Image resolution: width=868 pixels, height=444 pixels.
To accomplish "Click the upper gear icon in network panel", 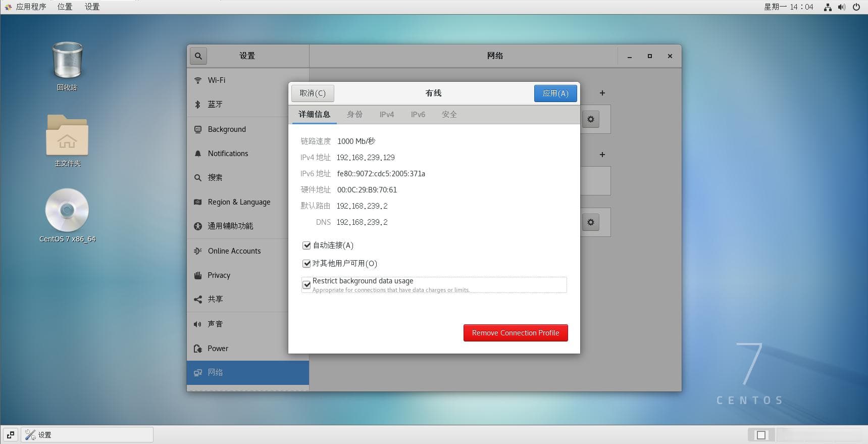I will (591, 119).
